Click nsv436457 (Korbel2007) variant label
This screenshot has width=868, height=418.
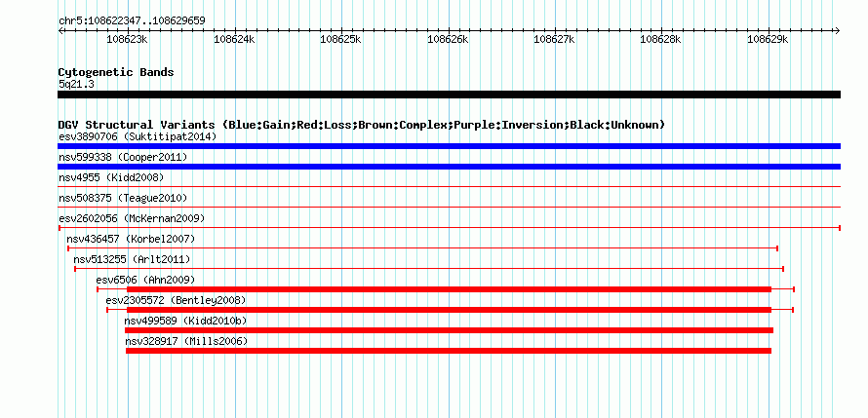click(131, 239)
